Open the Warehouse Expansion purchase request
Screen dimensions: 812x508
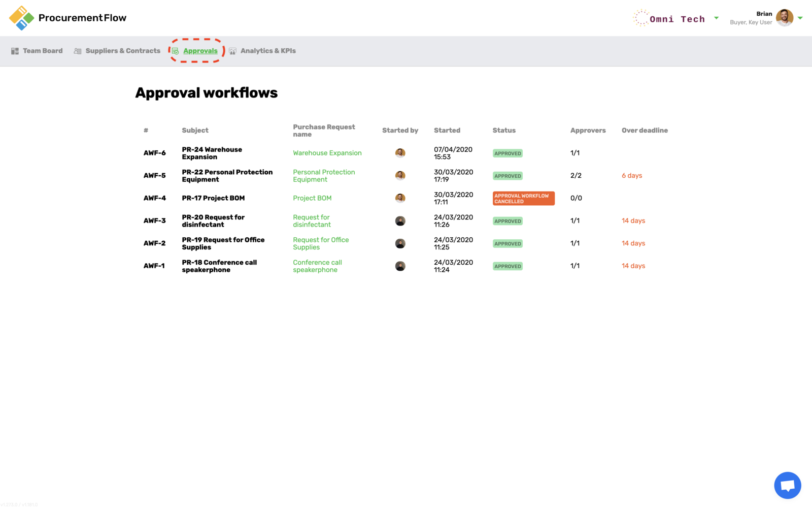pos(327,153)
